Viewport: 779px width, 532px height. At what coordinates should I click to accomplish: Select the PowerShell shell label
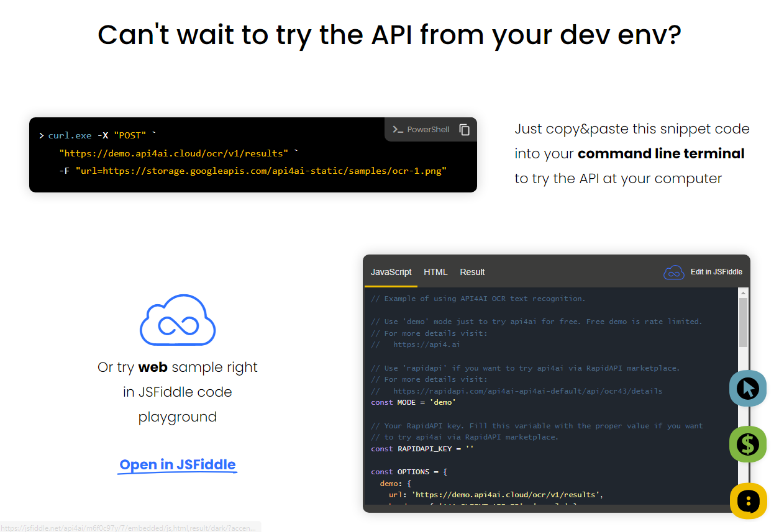(428, 130)
